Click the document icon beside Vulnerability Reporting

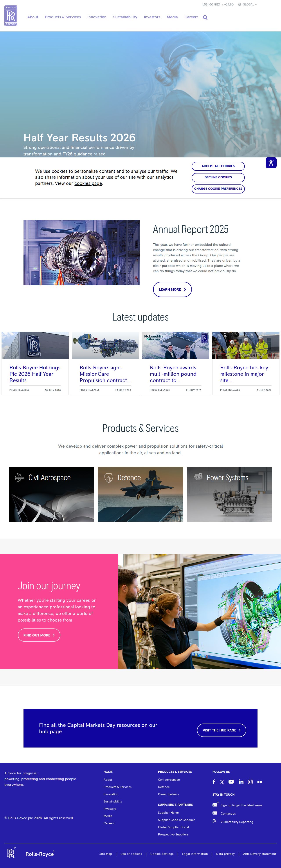(214, 821)
